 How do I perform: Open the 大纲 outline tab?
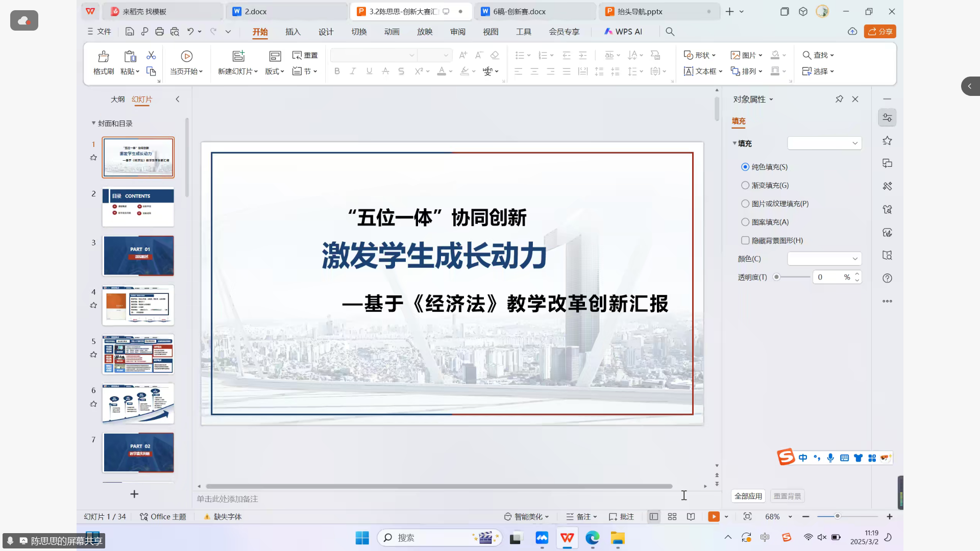[x=118, y=99]
